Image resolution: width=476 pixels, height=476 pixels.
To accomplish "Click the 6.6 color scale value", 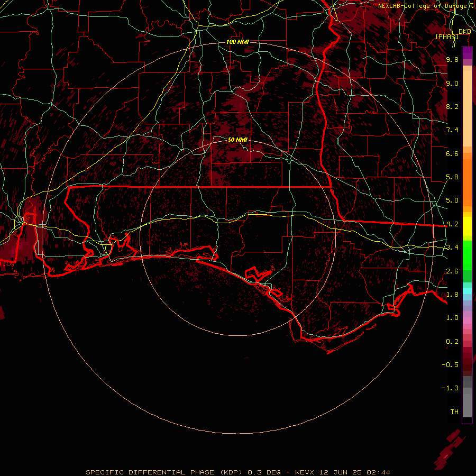I will pyautogui.click(x=452, y=153).
